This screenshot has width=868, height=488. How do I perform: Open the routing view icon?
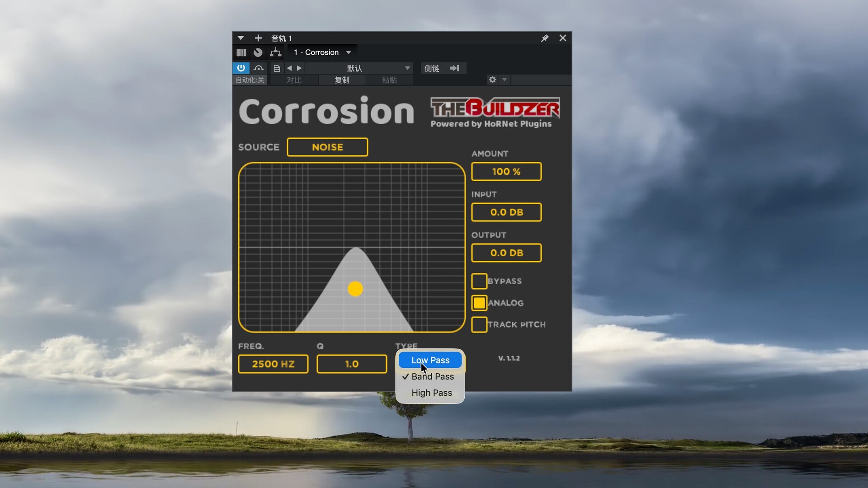[275, 52]
